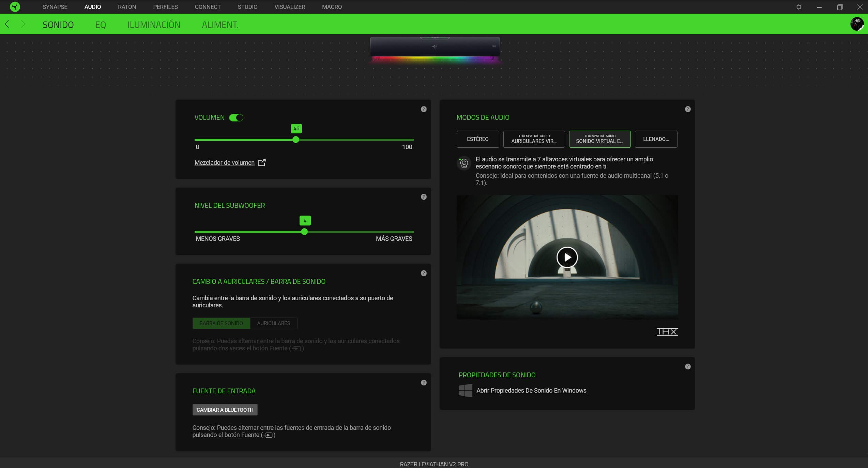Select Auriculares output

pyautogui.click(x=274, y=323)
